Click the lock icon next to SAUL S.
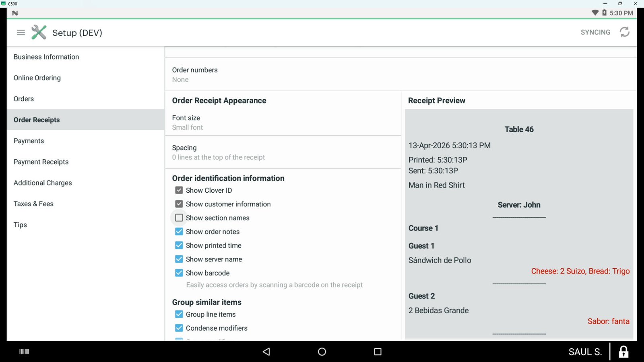Screen dimensions: 644x362 point(623,352)
